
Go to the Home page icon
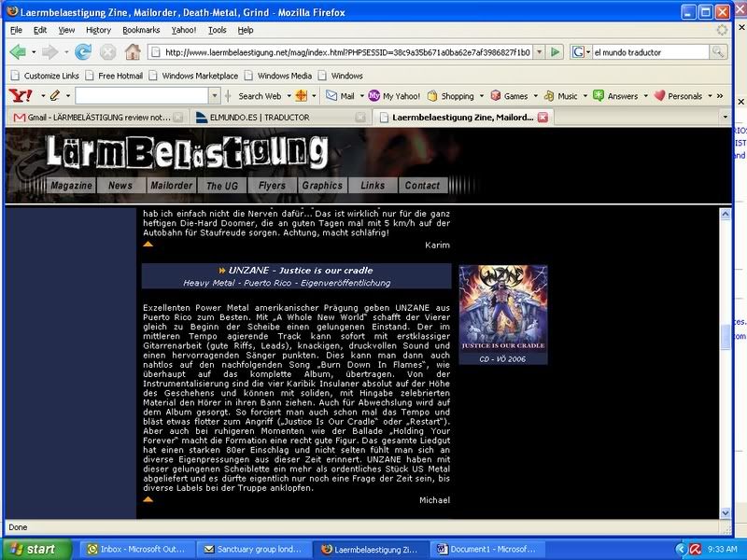(133, 52)
